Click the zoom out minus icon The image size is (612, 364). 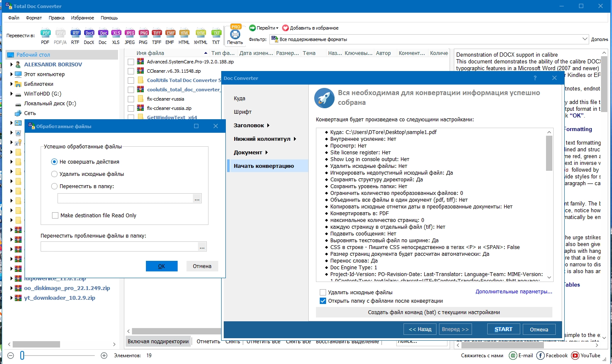pyautogui.click(x=11, y=356)
